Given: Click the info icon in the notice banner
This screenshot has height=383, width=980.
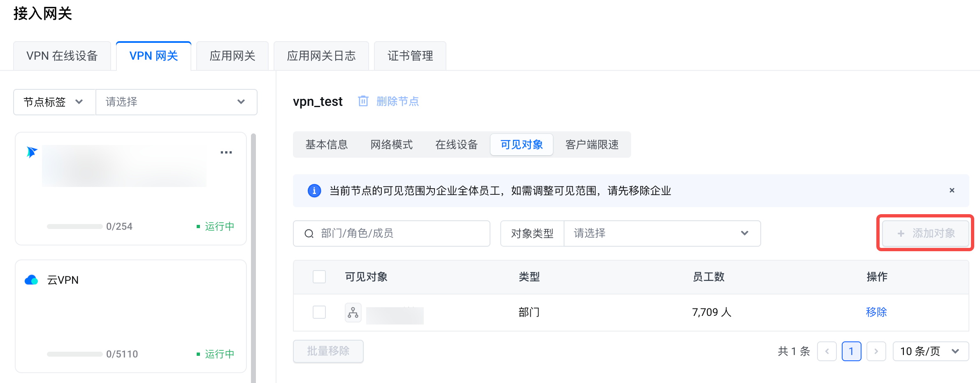Looking at the screenshot, I should pos(314,191).
